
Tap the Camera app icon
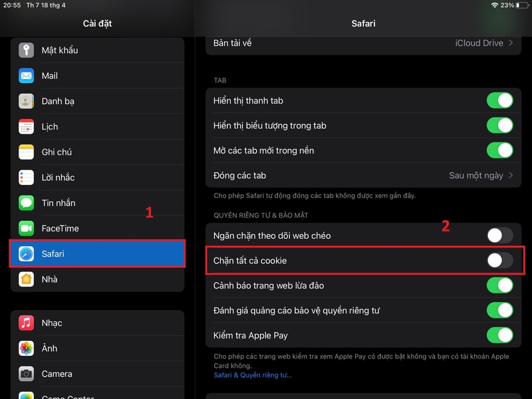26,374
